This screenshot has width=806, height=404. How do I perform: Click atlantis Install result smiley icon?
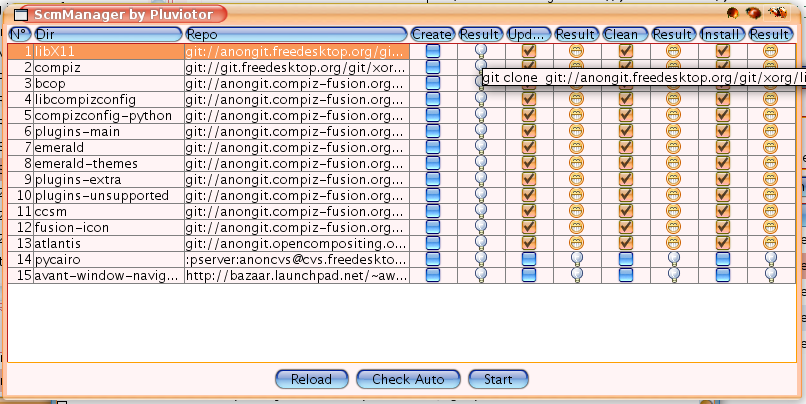pos(770,243)
